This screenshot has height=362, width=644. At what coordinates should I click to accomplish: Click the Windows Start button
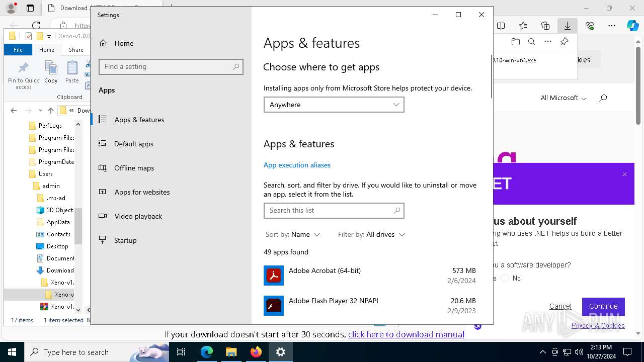tap(12, 352)
